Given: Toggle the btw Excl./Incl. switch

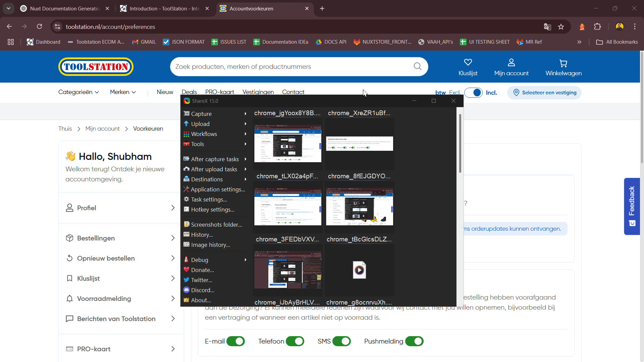Looking at the screenshot, I should pyautogui.click(x=473, y=93).
